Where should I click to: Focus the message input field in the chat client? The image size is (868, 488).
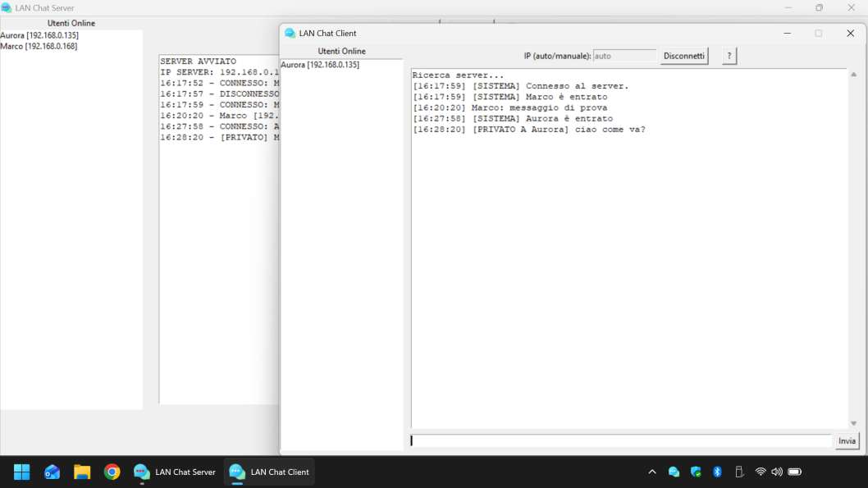(620, 441)
